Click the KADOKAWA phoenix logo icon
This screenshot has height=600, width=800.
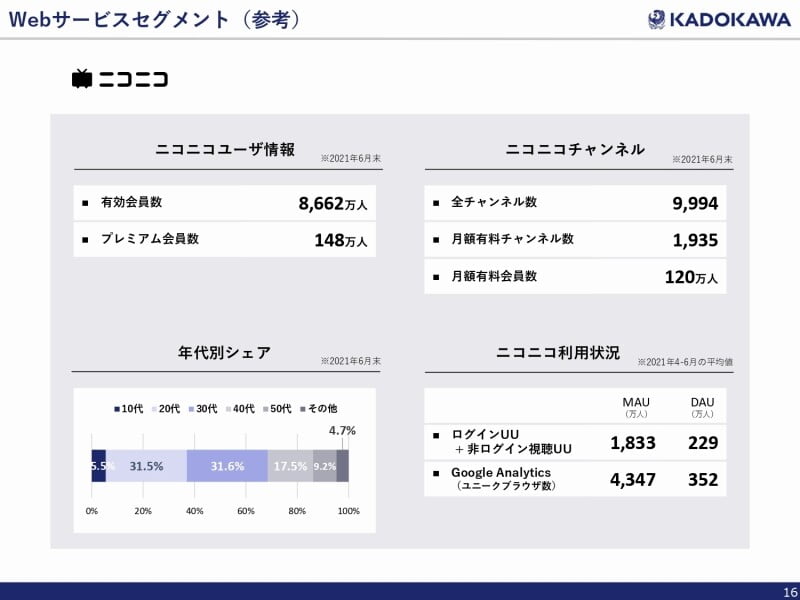pyautogui.click(x=654, y=19)
